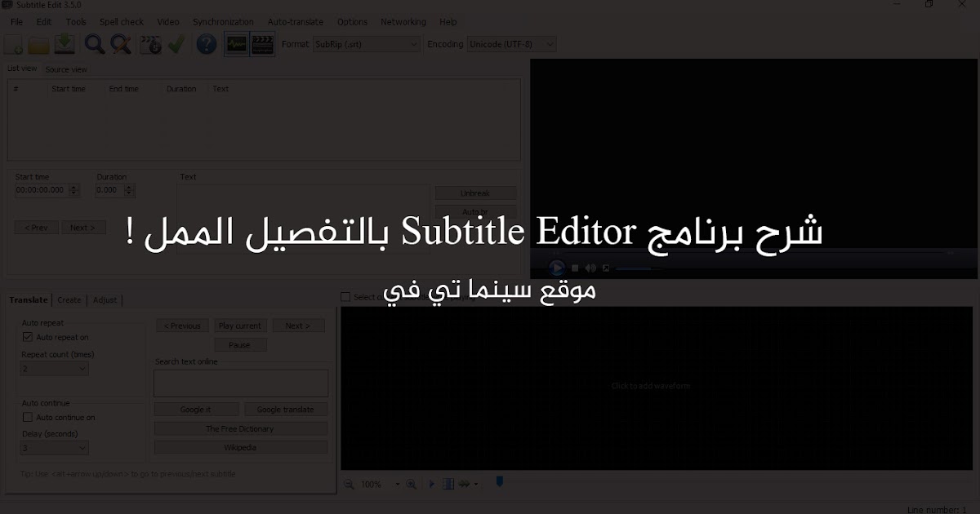Switch to the Source view tab

[x=66, y=69]
